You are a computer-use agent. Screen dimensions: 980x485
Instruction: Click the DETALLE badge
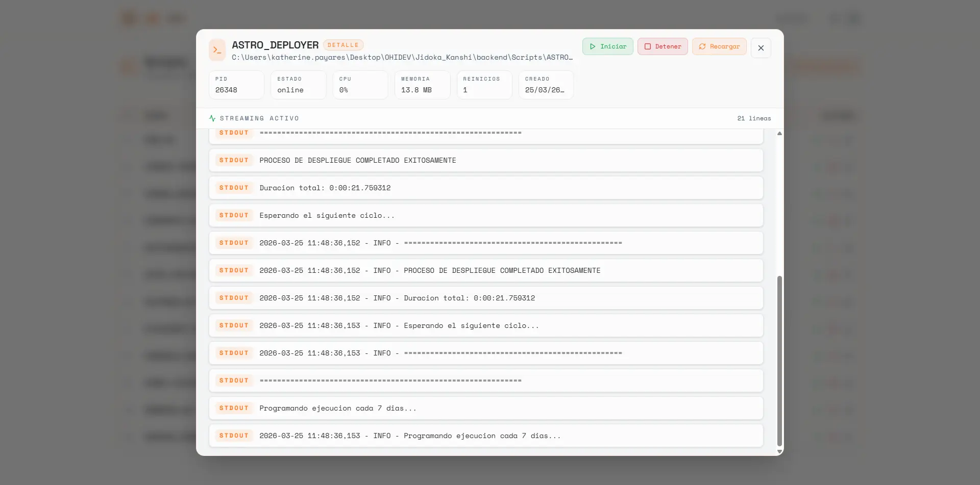343,45
